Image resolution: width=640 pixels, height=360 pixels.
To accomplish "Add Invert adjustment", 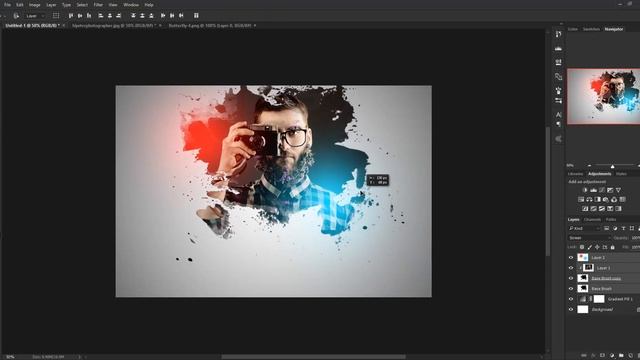I will (585, 209).
